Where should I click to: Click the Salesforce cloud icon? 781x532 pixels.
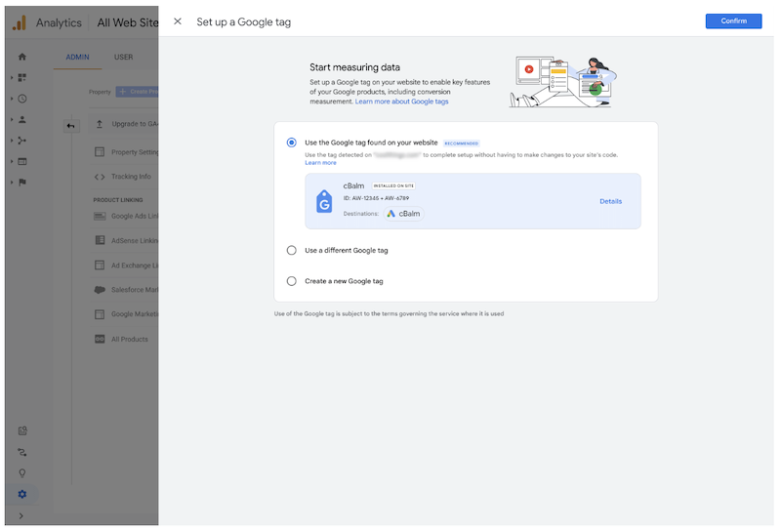pyautogui.click(x=100, y=289)
